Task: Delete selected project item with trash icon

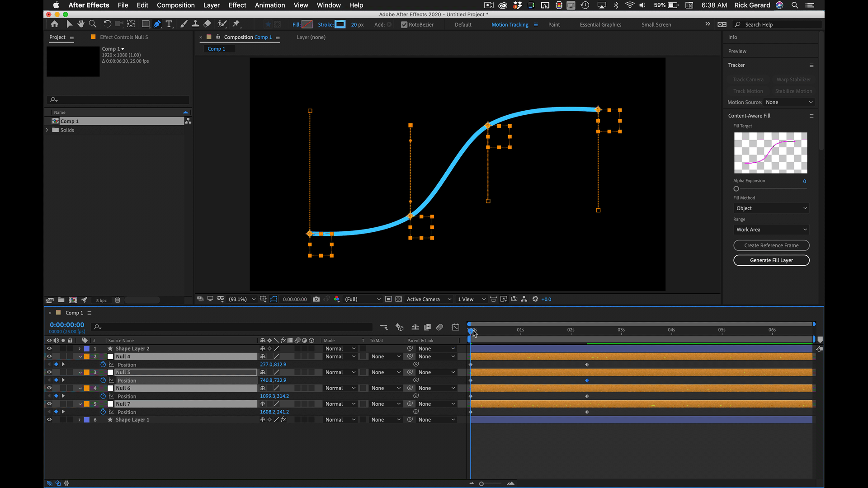Action: (x=118, y=300)
